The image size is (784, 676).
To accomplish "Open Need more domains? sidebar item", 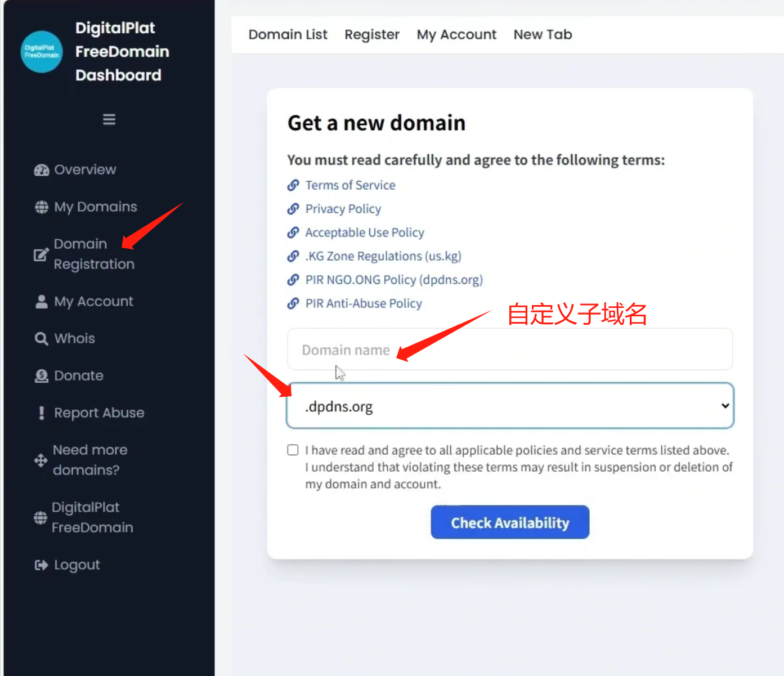I will (x=90, y=460).
